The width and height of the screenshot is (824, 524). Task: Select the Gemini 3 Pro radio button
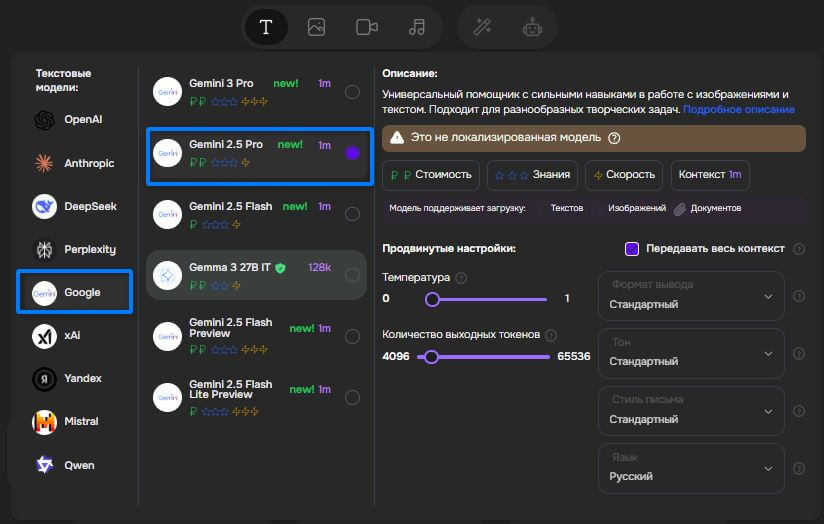click(352, 92)
